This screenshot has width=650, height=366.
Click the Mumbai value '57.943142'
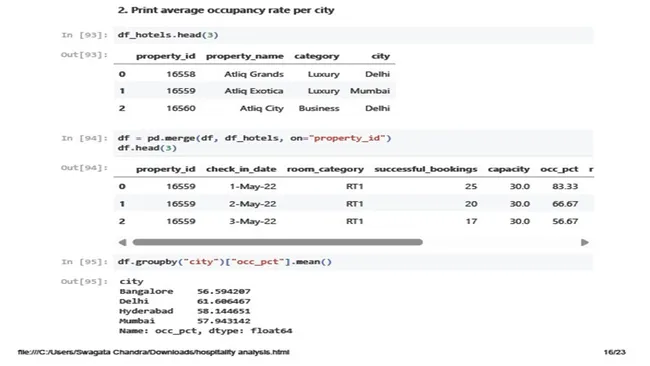tap(223, 321)
